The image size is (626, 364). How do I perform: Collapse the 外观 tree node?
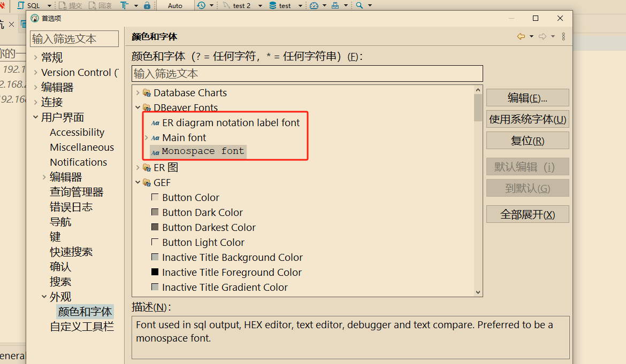click(x=44, y=297)
